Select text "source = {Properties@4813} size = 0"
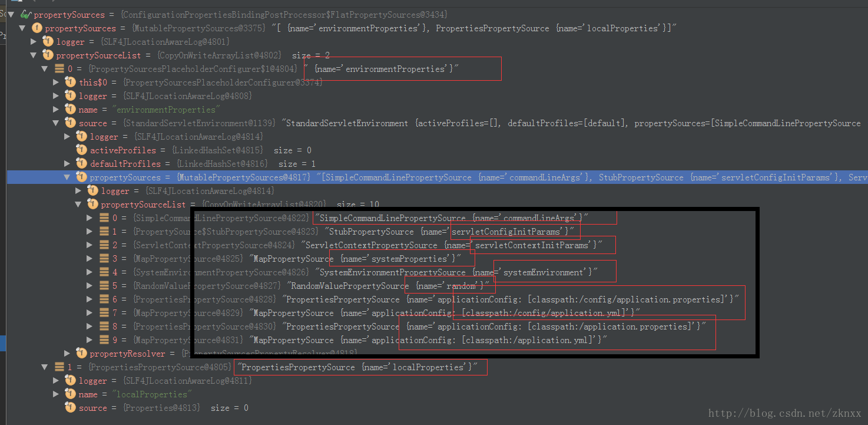 (x=164, y=408)
